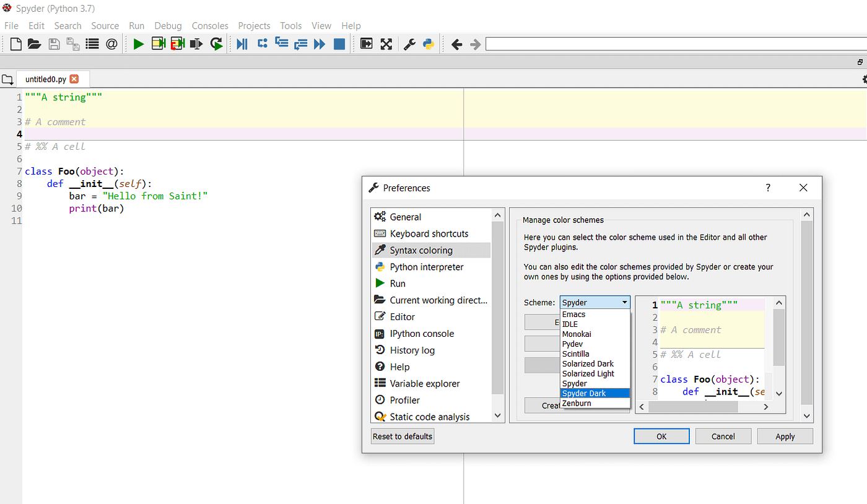Open the file list management icon
The height and width of the screenshot is (504, 867).
coord(92,44)
